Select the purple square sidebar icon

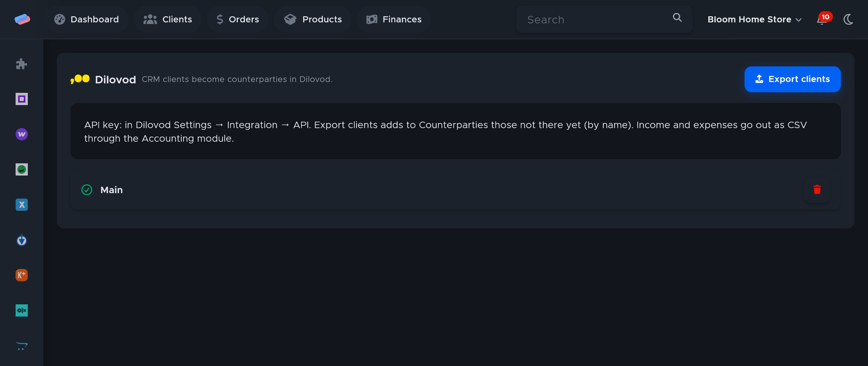coord(22,99)
